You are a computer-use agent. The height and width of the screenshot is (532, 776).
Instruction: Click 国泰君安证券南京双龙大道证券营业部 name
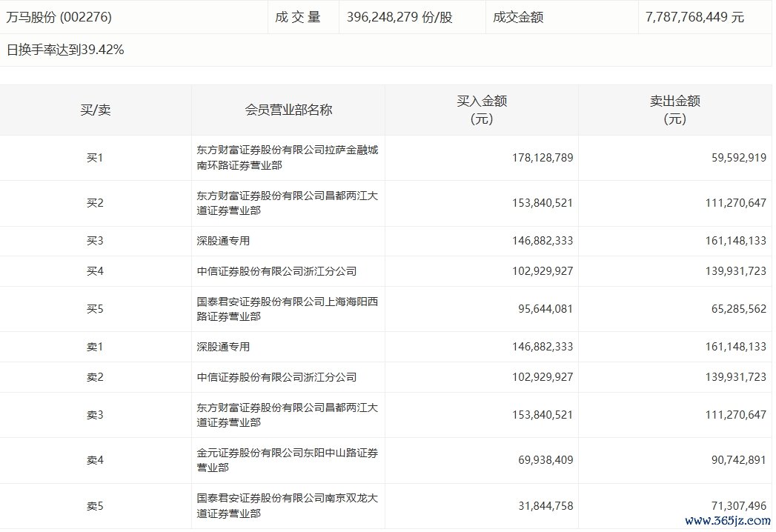[x=288, y=506]
